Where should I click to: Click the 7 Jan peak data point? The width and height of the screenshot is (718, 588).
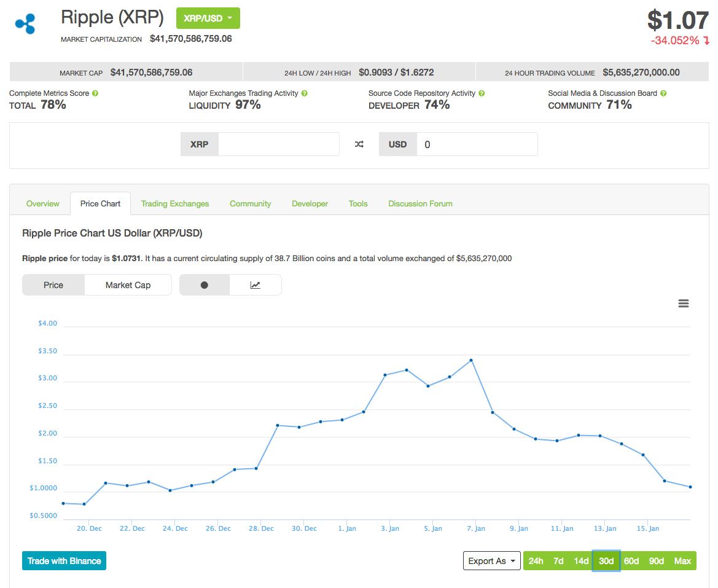(471, 361)
